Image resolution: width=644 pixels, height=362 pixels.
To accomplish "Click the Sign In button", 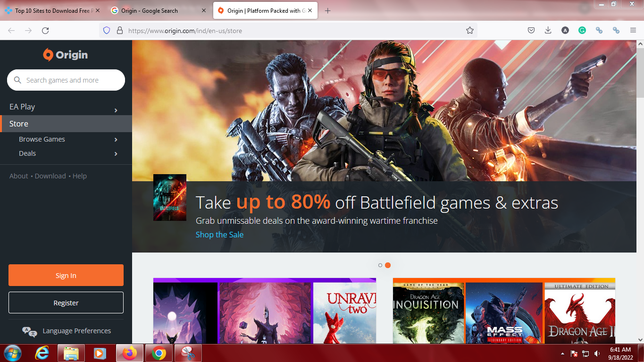I will click(66, 275).
